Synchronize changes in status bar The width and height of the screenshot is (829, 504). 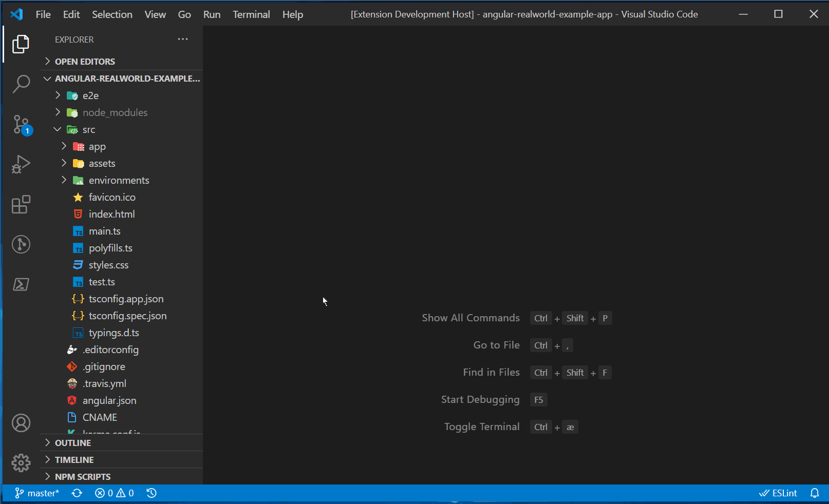77,493
